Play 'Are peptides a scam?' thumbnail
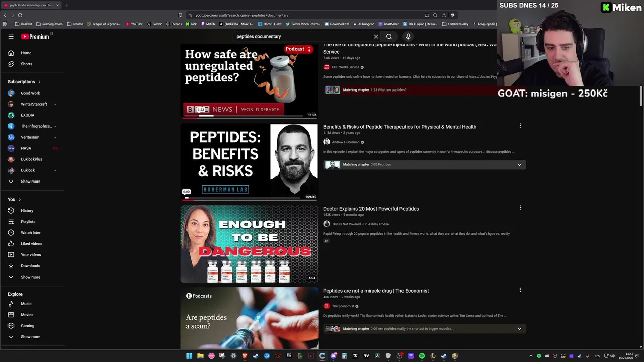 (249, 318)
